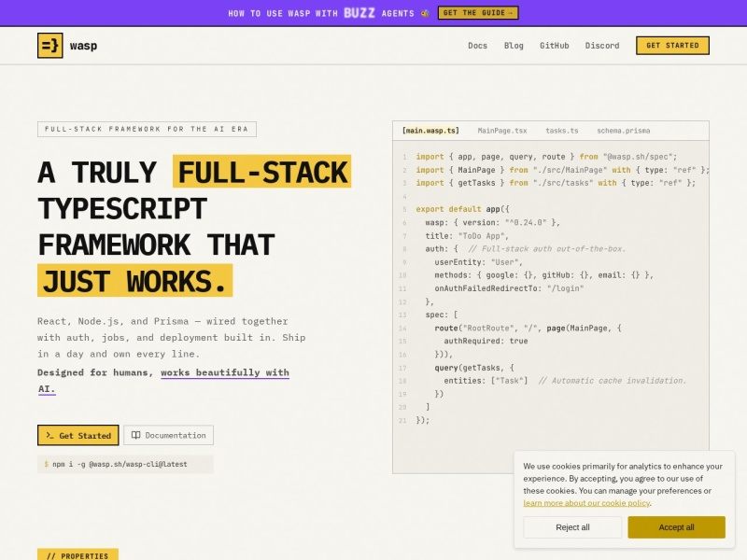The height and width of the screenshot is (560, 747).
Task: Click the "wasp: { version:" code line
Action: click(x=493, y=222)
